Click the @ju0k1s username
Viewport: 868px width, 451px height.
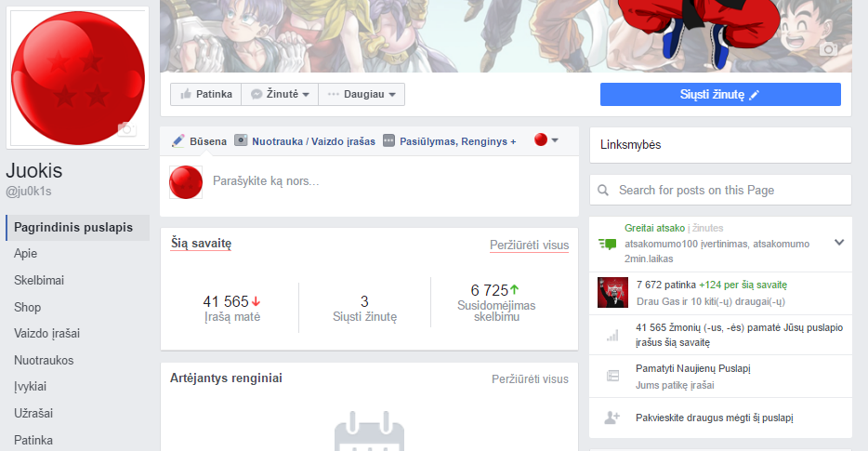(28, 192)
